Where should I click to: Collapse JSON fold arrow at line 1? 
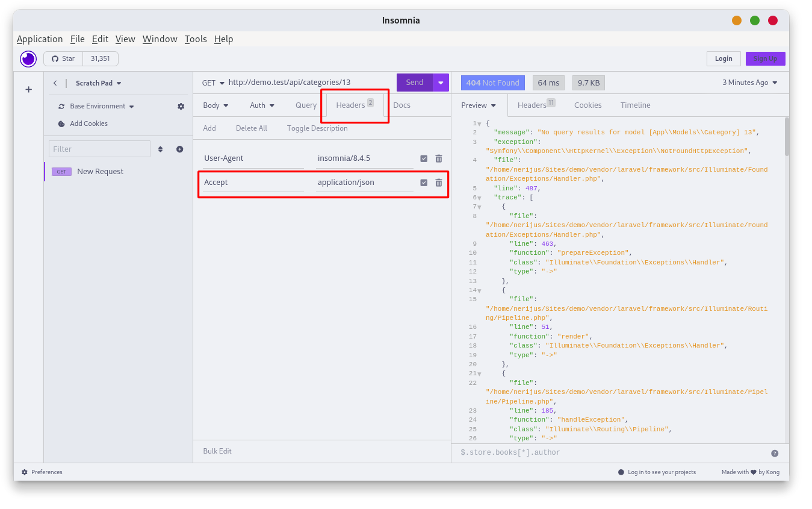tap(479, 123)
